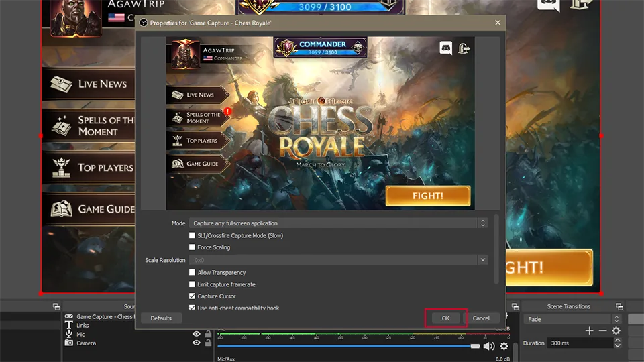Click FIGHT! button in dialog preview
Screen dimensions: 644x362
pos(428,196)
